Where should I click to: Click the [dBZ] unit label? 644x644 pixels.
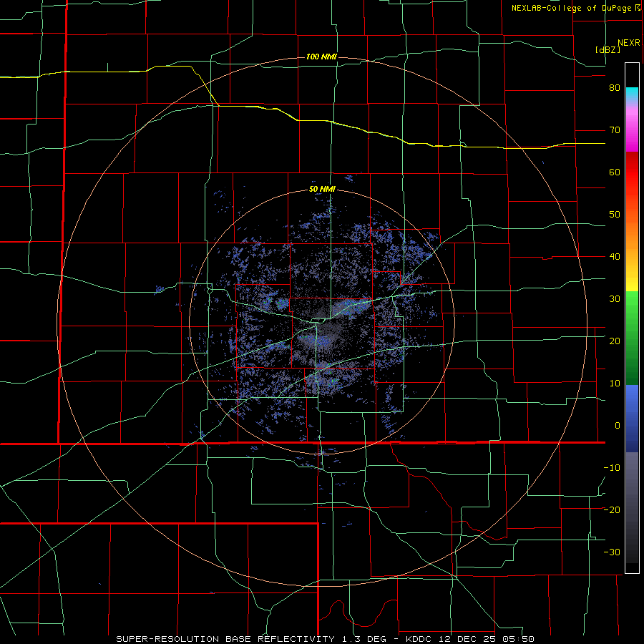point(608,50)
